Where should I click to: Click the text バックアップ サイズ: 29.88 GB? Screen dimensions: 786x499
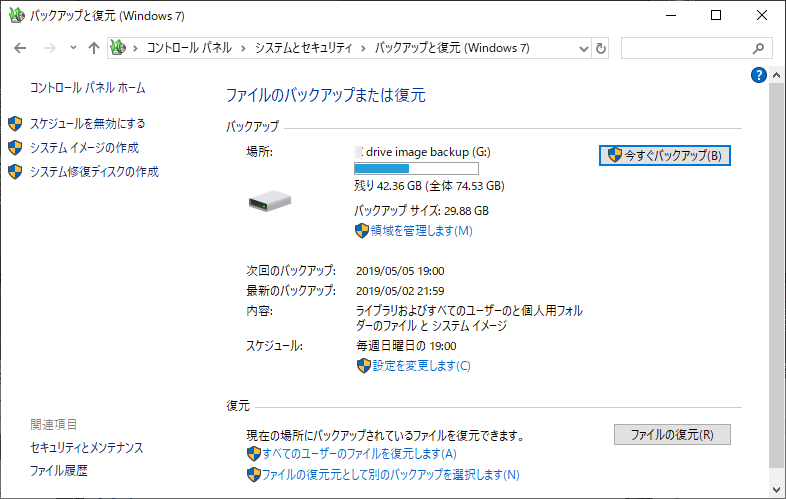[x=421, y=211]
